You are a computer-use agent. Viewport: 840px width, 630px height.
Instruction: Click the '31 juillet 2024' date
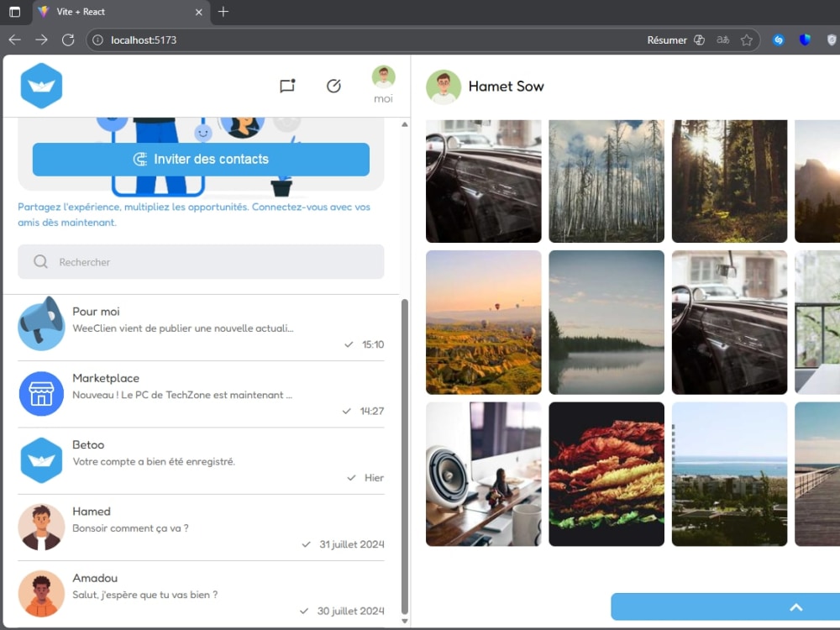point(351,544)
